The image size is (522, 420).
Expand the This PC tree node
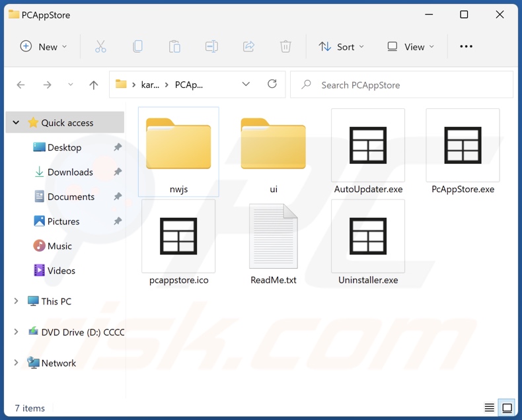tap(16, 301)
